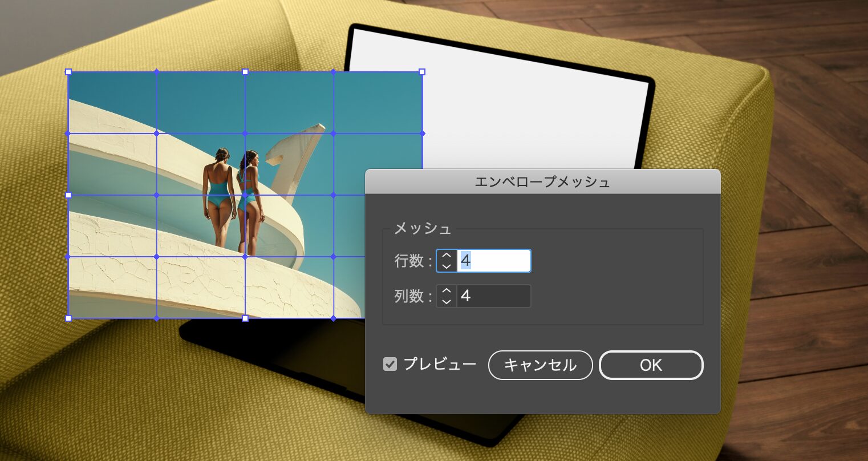This screenshot has height=461, width=868.
Task: Confirm the mesh with OK button
Action: [651, 365]
